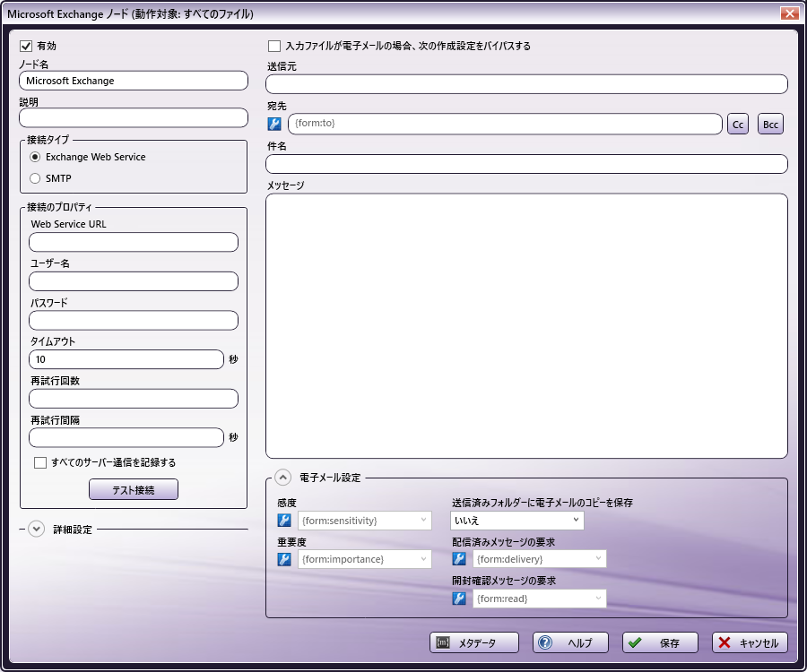This screenshot has height=672, width=807.
Task: Click the Bcc button
Action: pos(770,124)
